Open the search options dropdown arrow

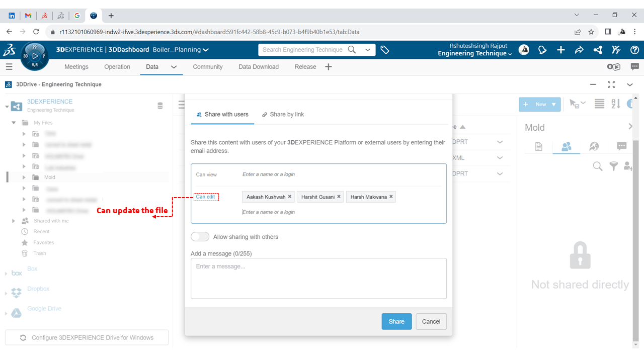click(x=368, y=50)
